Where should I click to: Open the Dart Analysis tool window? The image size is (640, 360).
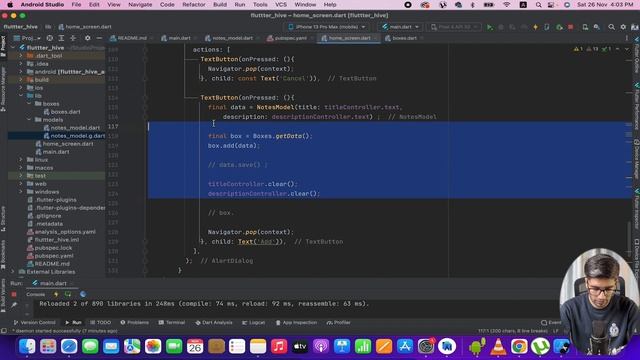(x=213, y=322)
